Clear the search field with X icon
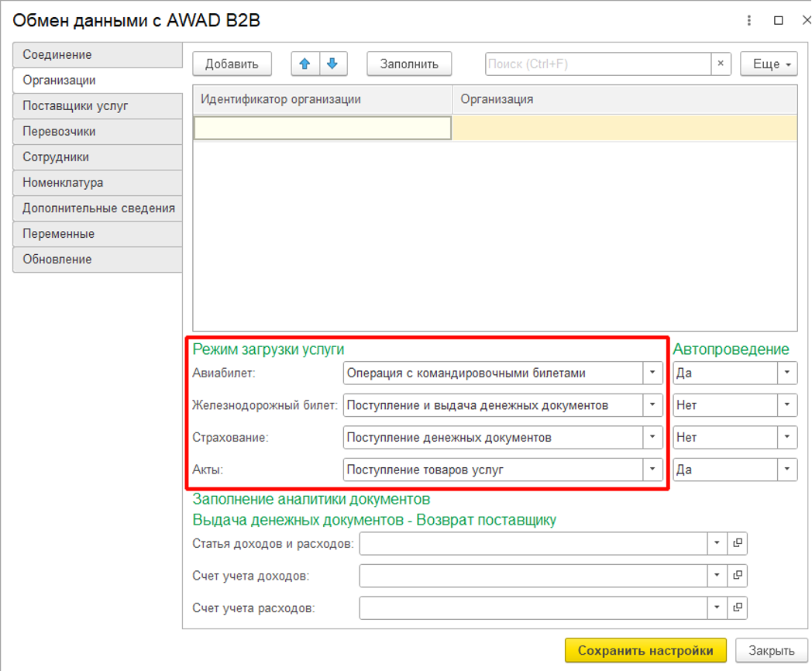The image size is (812, 671). [x=721, y=64]
